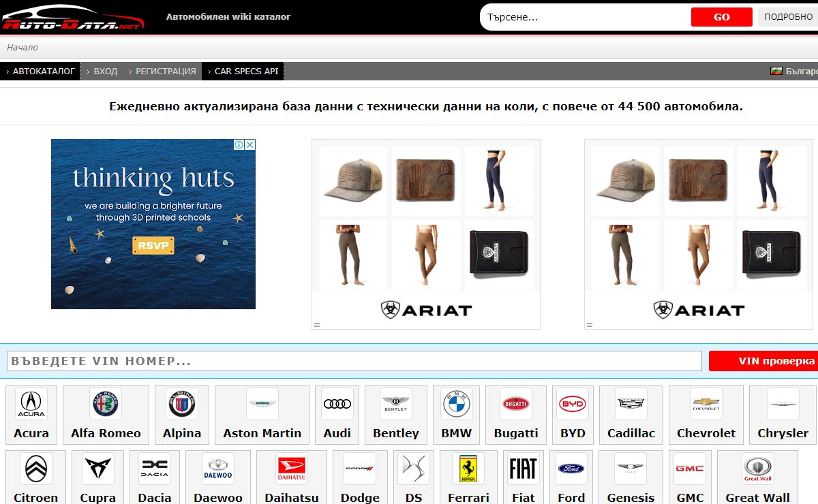Open the Ford oval logo

pos(571,469)
